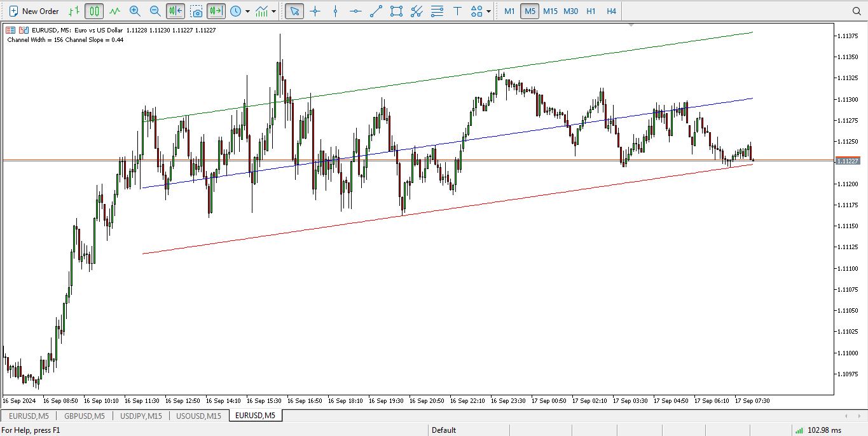Set timeframe to H1
This screenshot has height=436, width=868.
pos(591,11)
